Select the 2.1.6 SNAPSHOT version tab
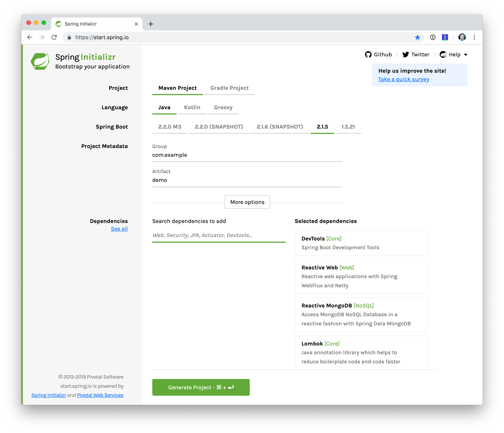 279,126
